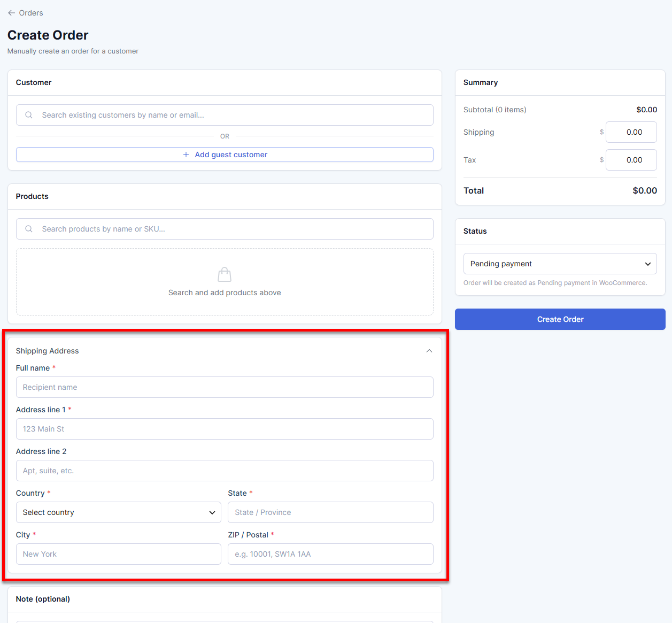Click the blue Create Order button
Viewport: 672px width, 623px height.
(x=560, y=319)
